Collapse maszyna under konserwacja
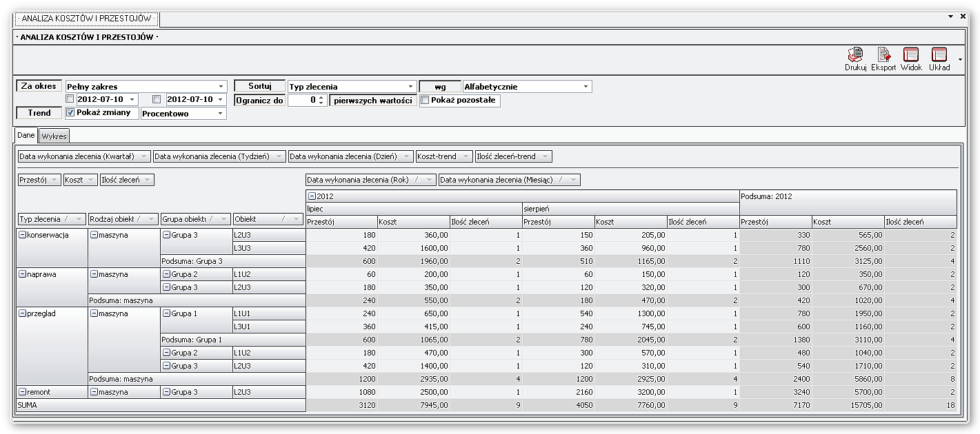The height and width of the screenshot is (434, 980). [x=94, y=235]
